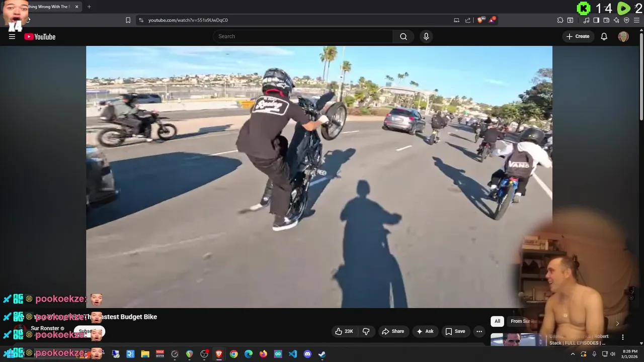Share this page from address bar
The width and height of the screenshot is (644, 362).
click(x=468, y=20)
